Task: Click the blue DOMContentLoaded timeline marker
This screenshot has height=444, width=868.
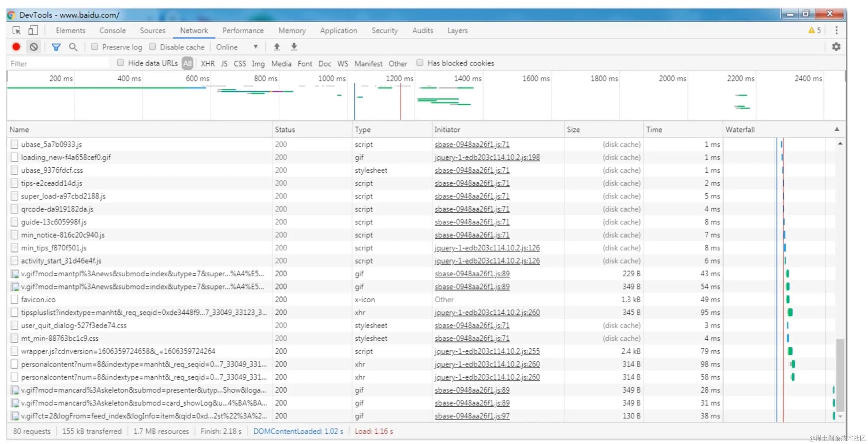Action: click(x=354, y=101)
